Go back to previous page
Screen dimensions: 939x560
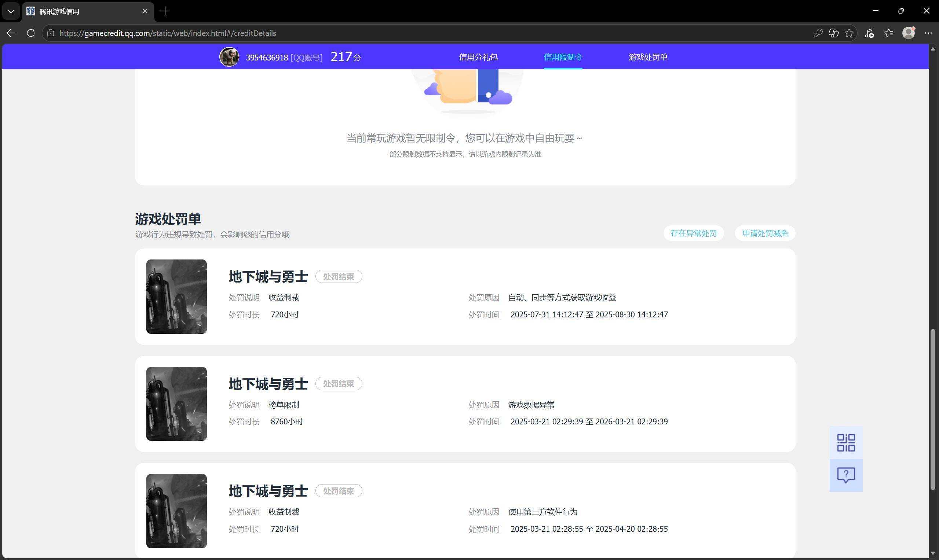click(x=11, y=33)
